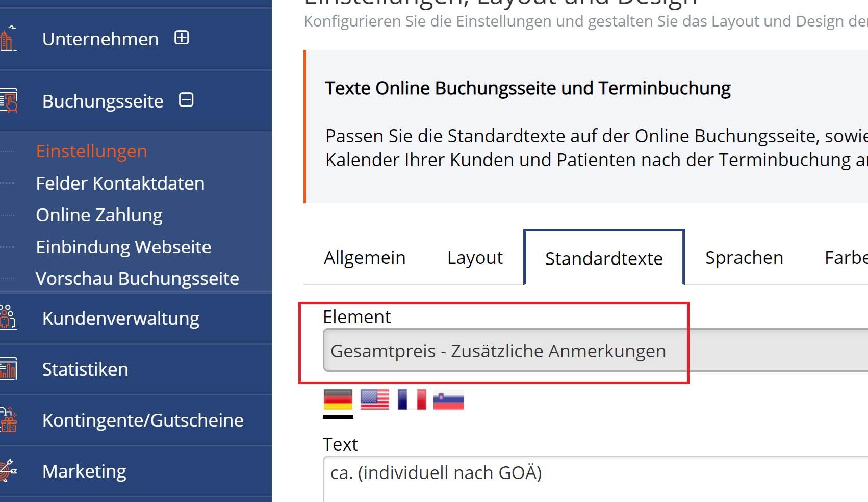Open Kundenverwaltung menu entry
This screenshot has width=868, height=502.
[120, 319]
